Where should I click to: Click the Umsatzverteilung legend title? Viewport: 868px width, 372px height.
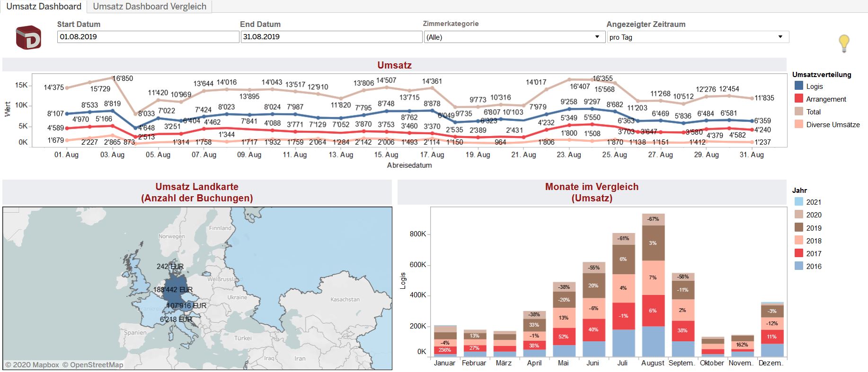click(822, 75)
